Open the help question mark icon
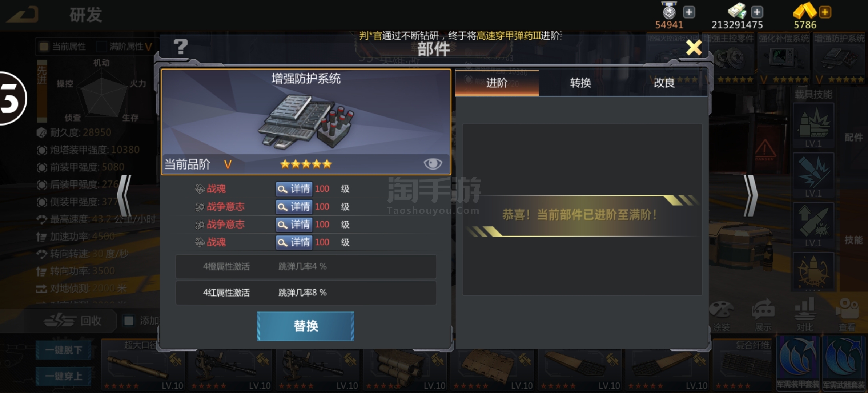The image size is (868, 393). (181, 47)
